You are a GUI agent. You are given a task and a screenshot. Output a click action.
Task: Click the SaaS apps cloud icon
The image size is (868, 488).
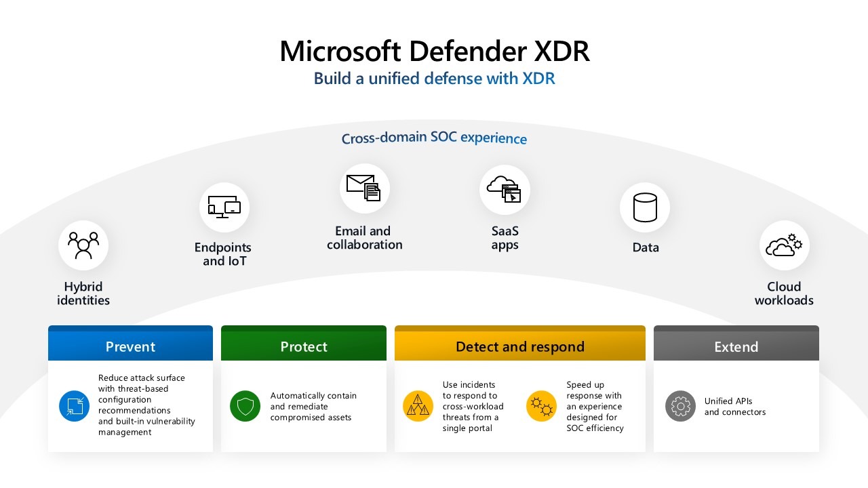(x=505, y=189)
